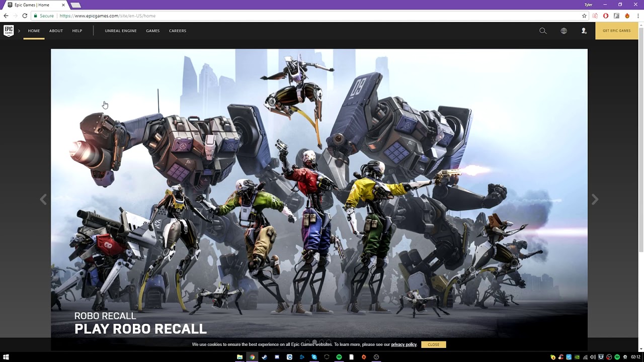644x362 pixels.
Task: Select the fourth carousel dot indicator
Action: pos(329,342)
